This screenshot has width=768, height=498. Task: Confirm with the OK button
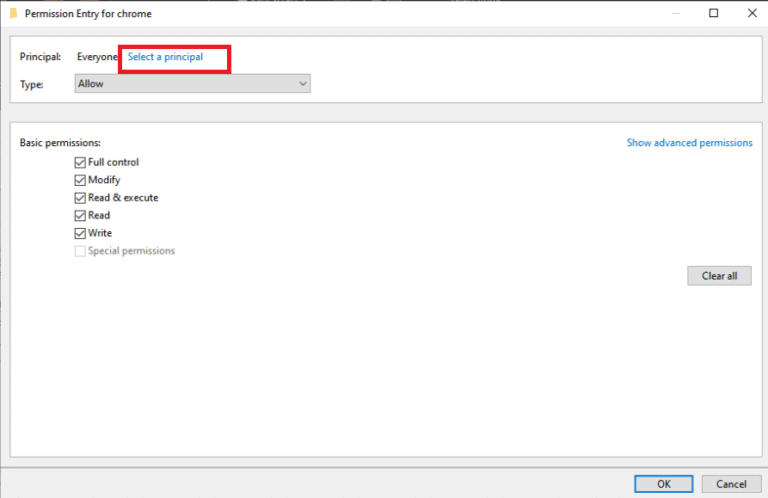click(x=663, y=484)
